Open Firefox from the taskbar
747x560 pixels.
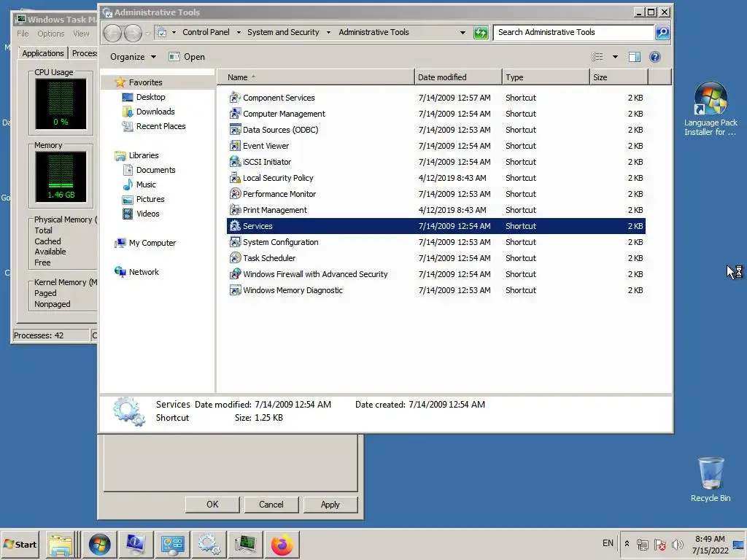coord(282,544)
